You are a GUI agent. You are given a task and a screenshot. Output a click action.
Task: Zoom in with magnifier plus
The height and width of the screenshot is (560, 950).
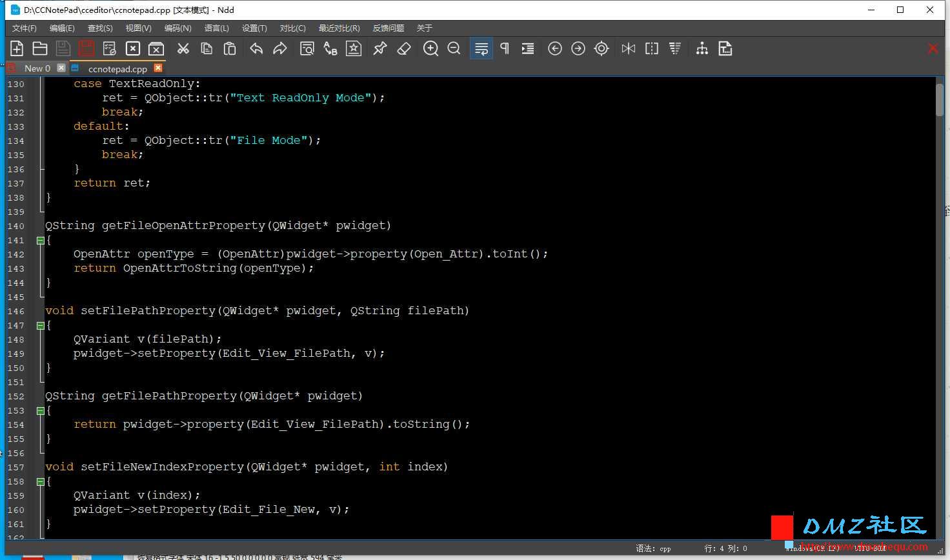pyautogui.click(x=431, y=48)
